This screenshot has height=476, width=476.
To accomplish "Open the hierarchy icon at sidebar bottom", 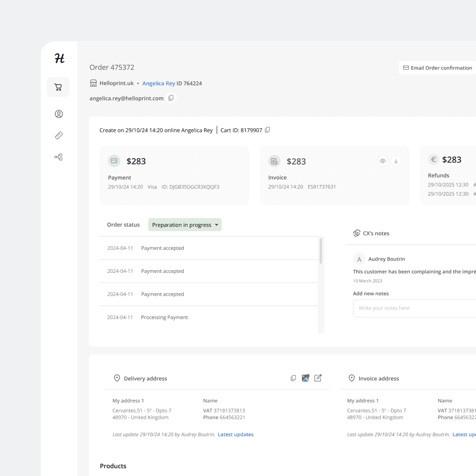I will point(58,157).
